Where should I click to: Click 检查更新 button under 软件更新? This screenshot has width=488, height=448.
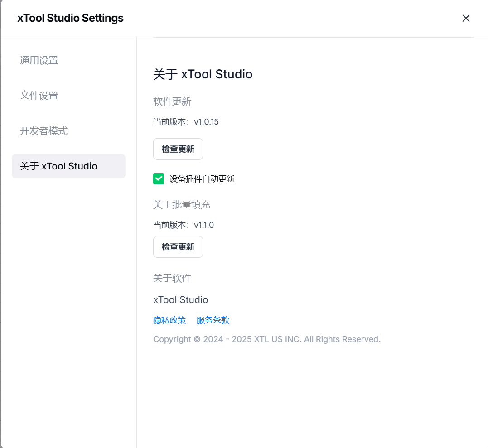(x=178, y=149)
